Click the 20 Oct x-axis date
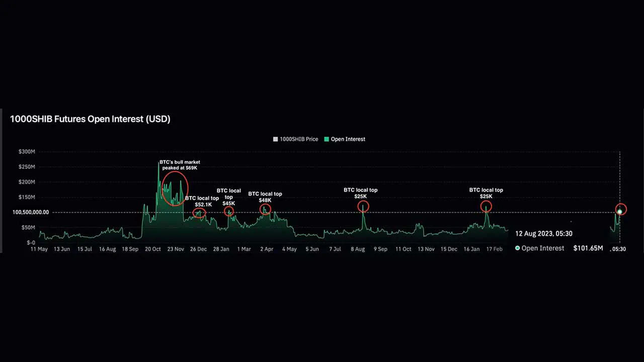The height and width of the screenshot is (362, 644). click(153, 249)
